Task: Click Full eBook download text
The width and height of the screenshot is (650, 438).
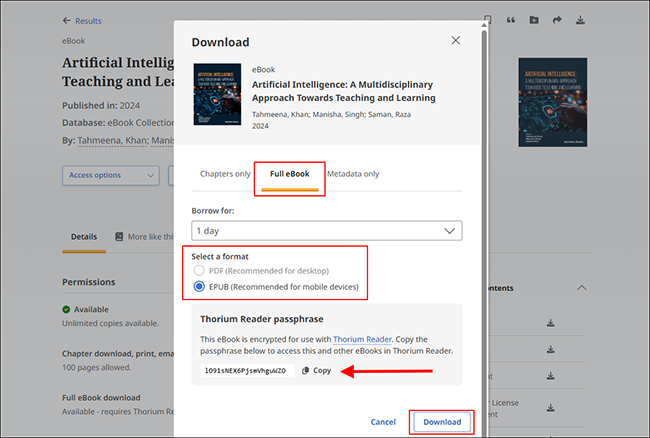Action: 101,398
